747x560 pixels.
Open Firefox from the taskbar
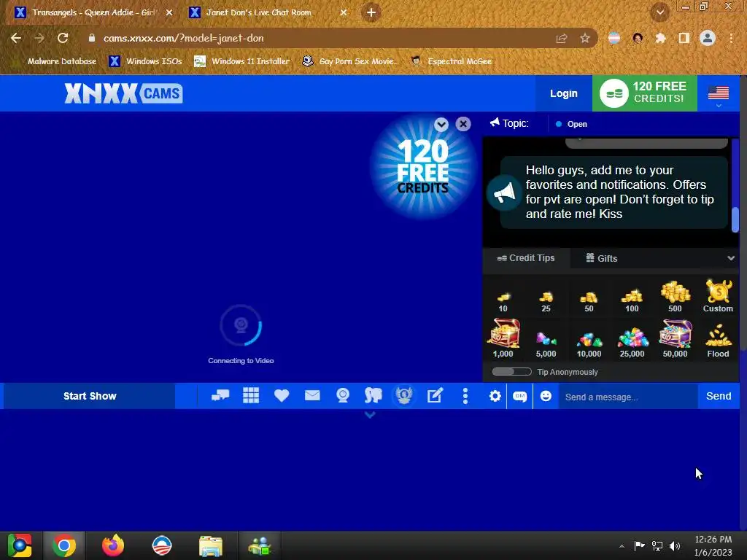(113, 545)
